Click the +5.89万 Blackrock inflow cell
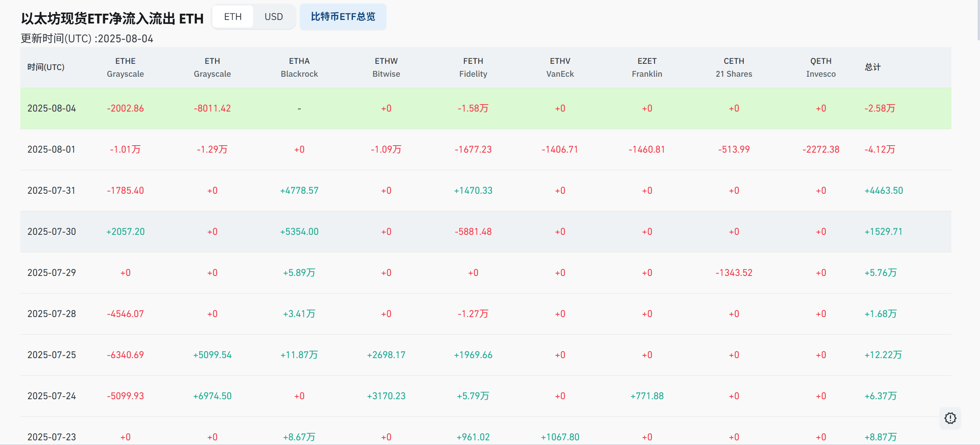The width and height of the screenshot is (980, 445). (x=299, y=273)
